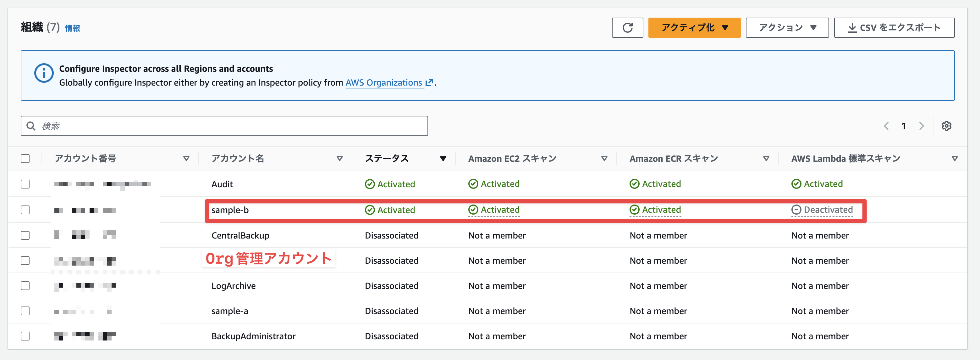Check the sample-b account row
Screen dimensions: 980x360
coord(25,210)
